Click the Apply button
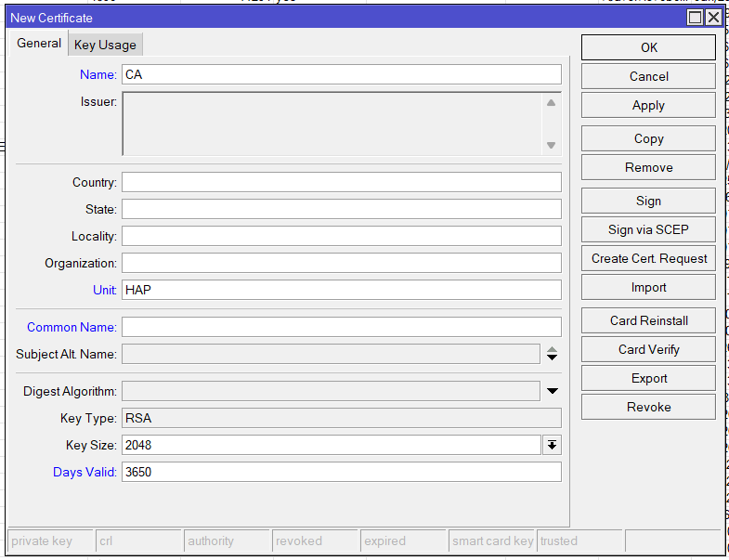 point(648,105)
